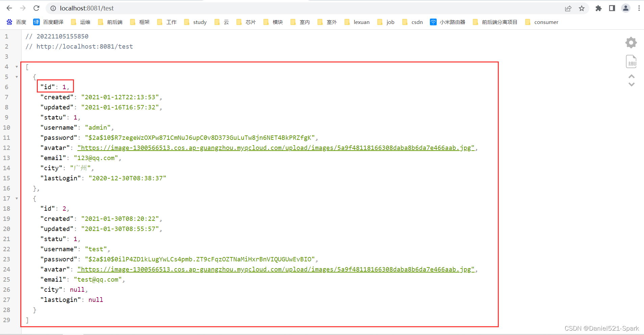Reload the localhost test page
The height and width of the screenshot is (335, 644).
36,8
